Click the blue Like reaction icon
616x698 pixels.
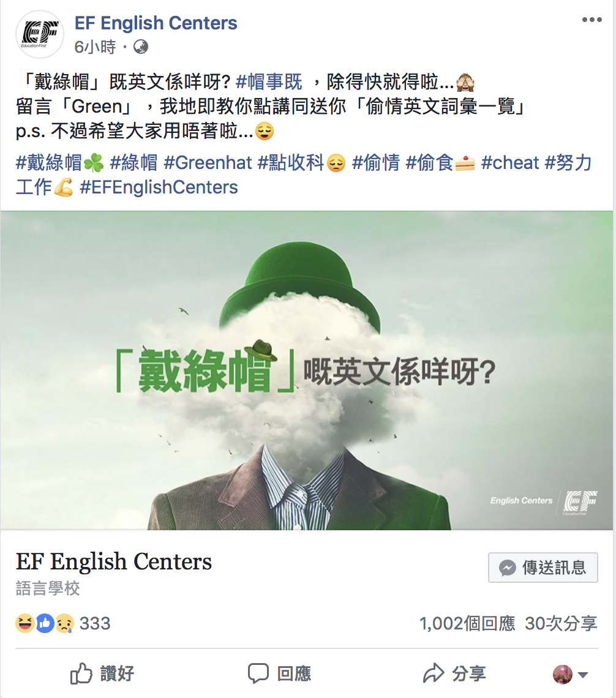point(45,623)
